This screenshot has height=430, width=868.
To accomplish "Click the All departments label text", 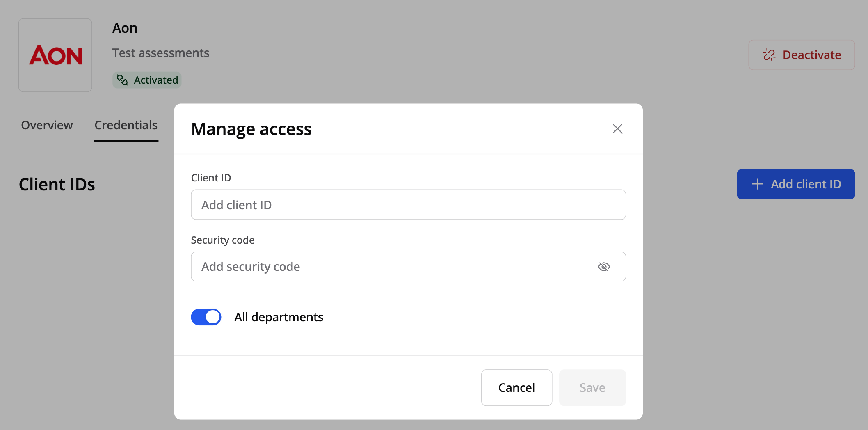I will click(279, 317).
